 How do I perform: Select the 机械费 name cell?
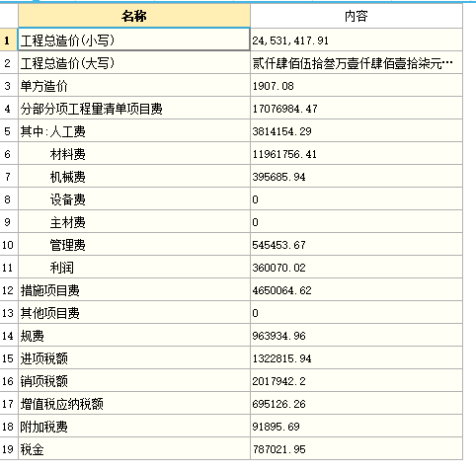pos(134,176)
